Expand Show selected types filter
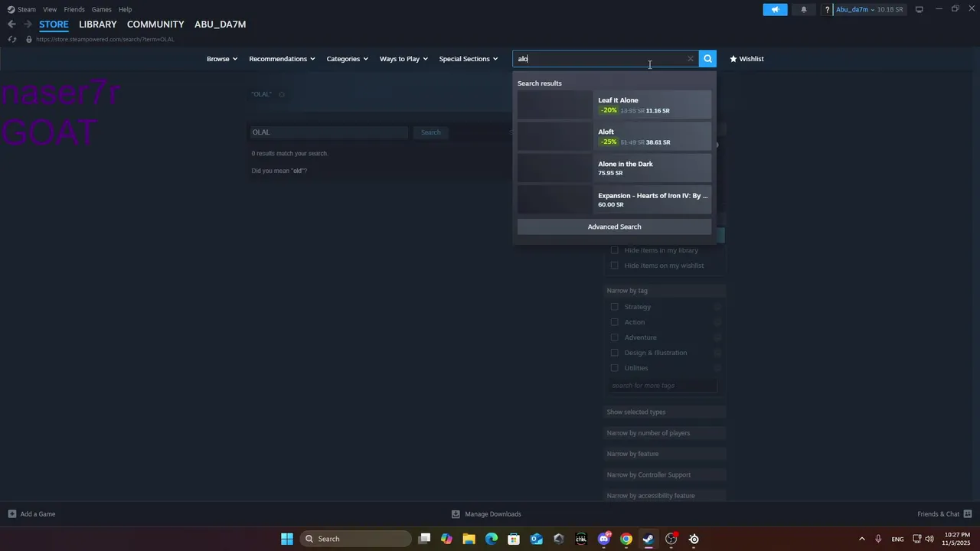The image size is (980, 551). click(665, 412)
